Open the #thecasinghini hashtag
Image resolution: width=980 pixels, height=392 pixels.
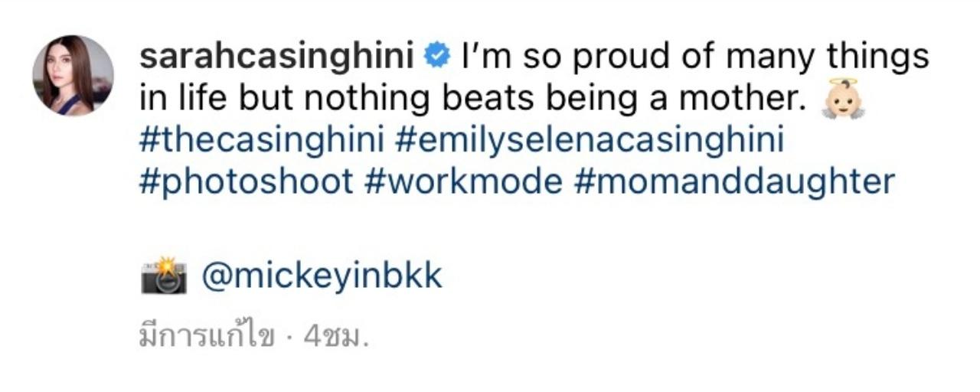[x=262, y=141]
